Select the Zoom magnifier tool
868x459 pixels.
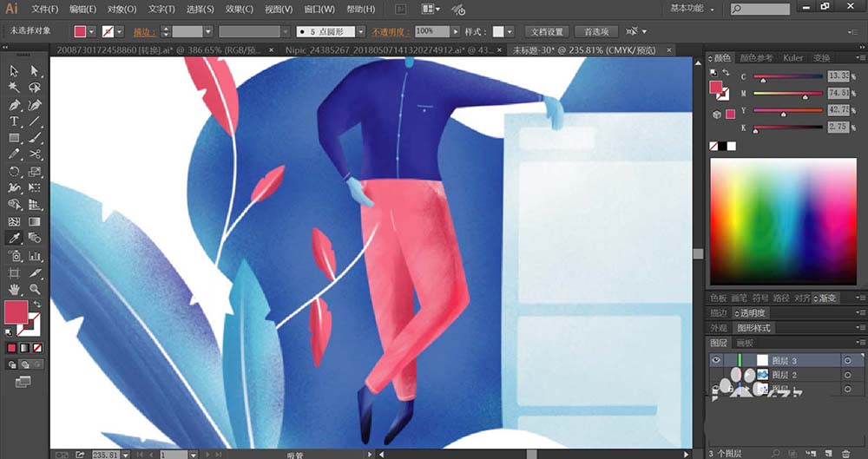35,289
